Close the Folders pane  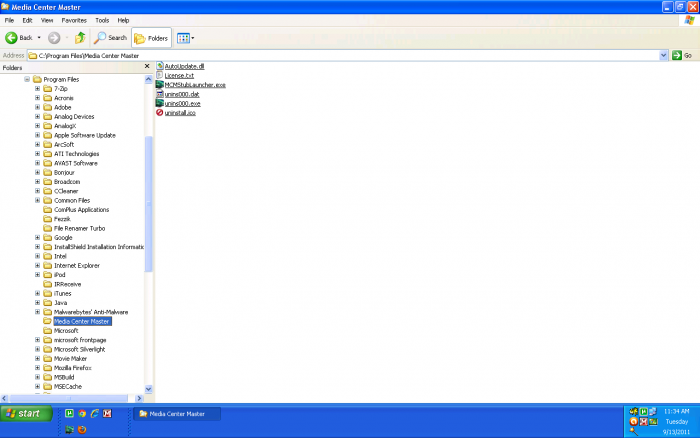[147, 68]
